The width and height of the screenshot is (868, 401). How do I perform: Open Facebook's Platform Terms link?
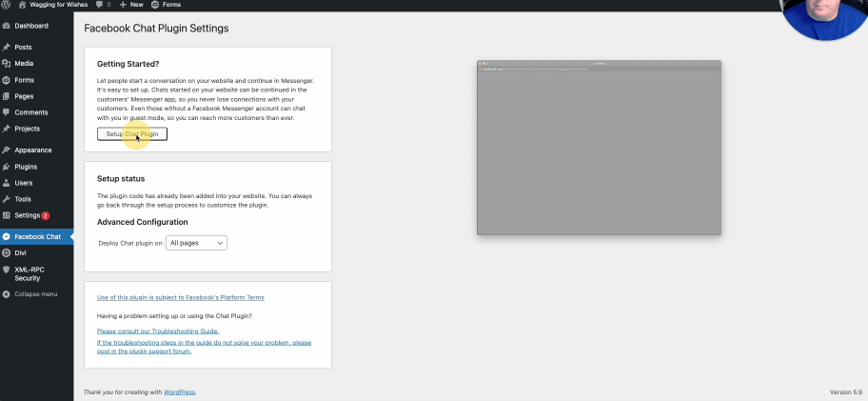pyautogui.click(x=181, y=297)
